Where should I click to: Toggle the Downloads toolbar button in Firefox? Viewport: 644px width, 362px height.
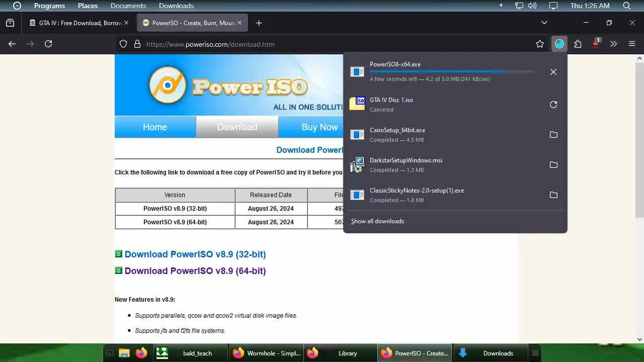point(559,44)
